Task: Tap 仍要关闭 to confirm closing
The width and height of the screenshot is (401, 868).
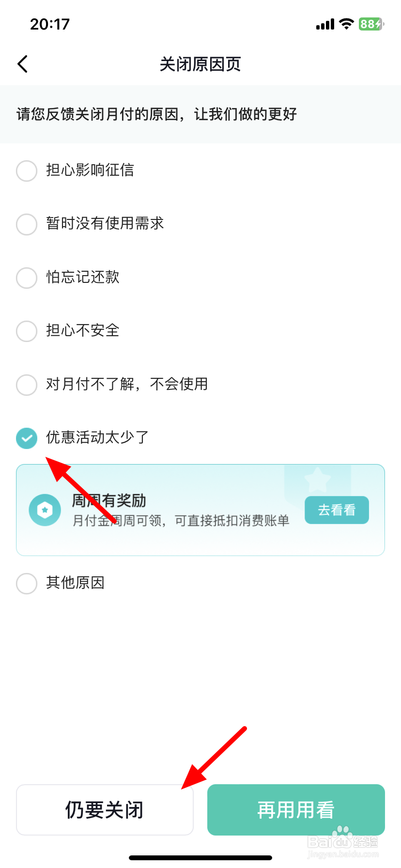Action: pyautogui.click(x=105, y=810)
